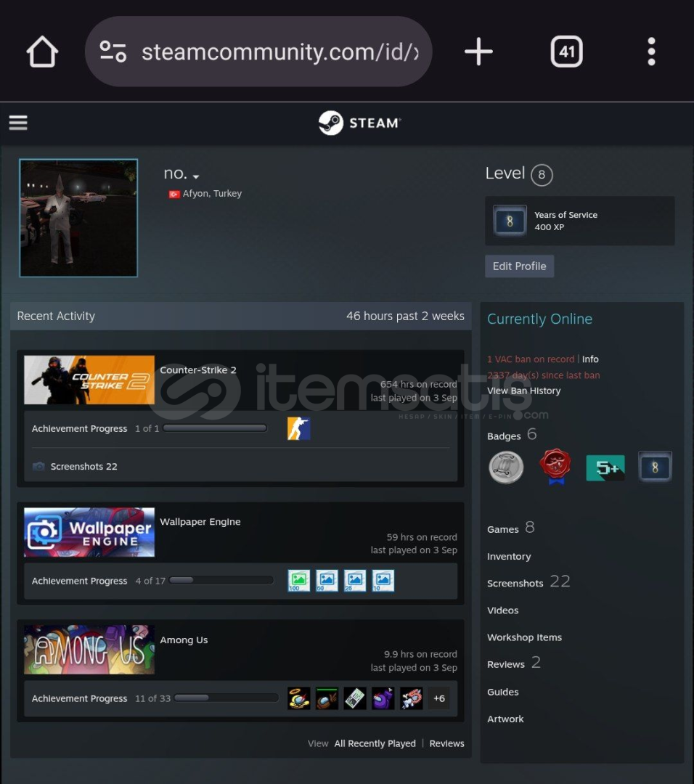The image size is (694, 784).
Task: Click the Edit Profile button
Action: pyautogui.click(x=520, y=266)
